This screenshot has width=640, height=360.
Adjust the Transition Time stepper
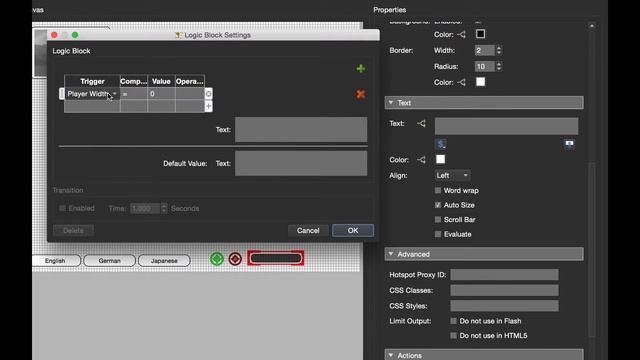click(164, 209)
